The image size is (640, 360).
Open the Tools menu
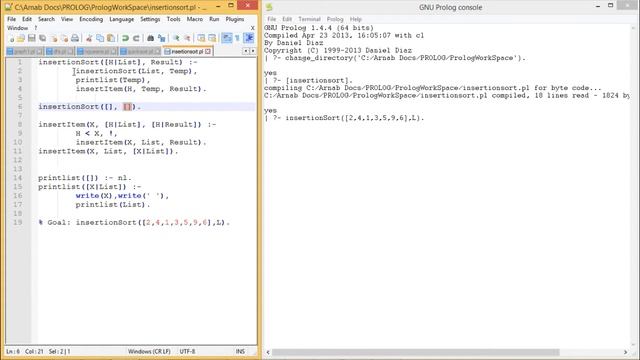(x=173, y=19)
